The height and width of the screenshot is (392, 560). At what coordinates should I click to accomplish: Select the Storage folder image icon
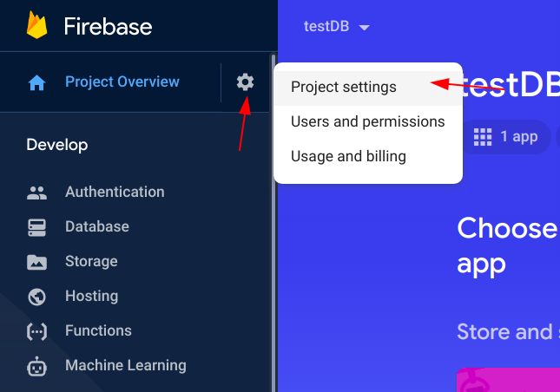coord(36,262)
